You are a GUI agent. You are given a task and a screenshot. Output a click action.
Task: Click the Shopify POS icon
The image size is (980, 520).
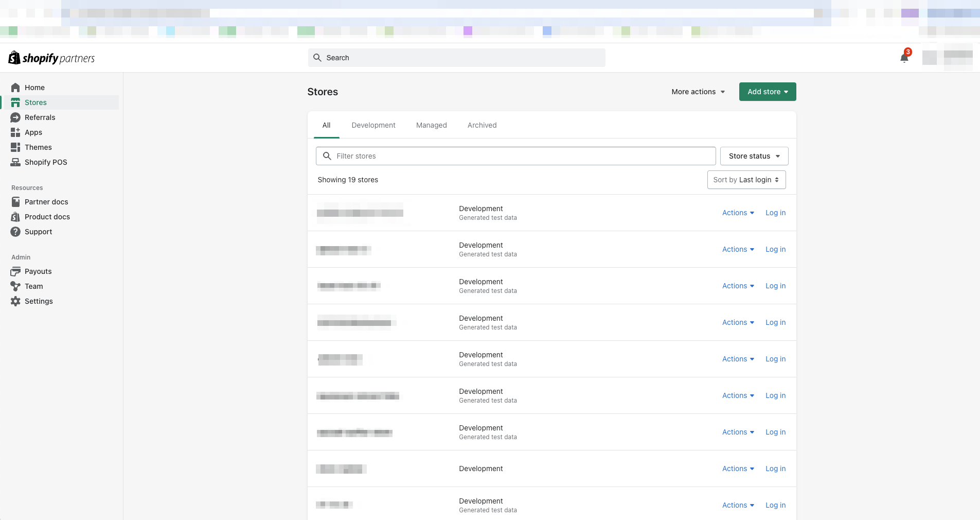[15, 162]
